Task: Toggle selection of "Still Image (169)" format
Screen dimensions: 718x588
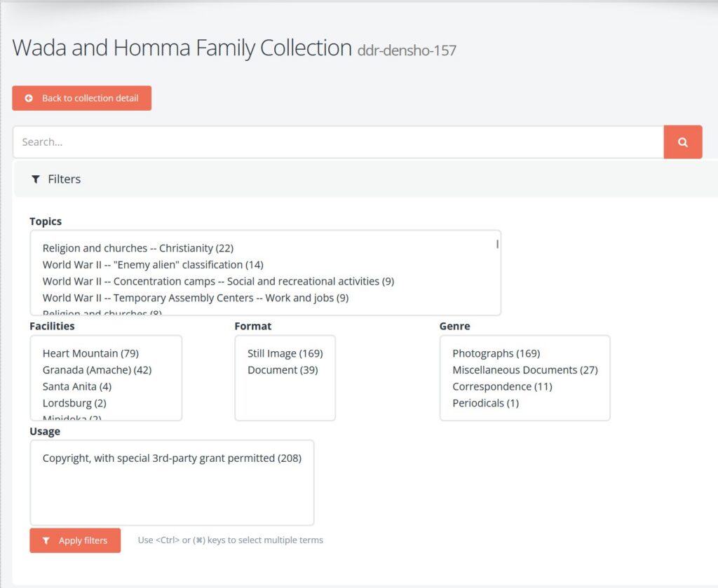Action: (284, 353)
